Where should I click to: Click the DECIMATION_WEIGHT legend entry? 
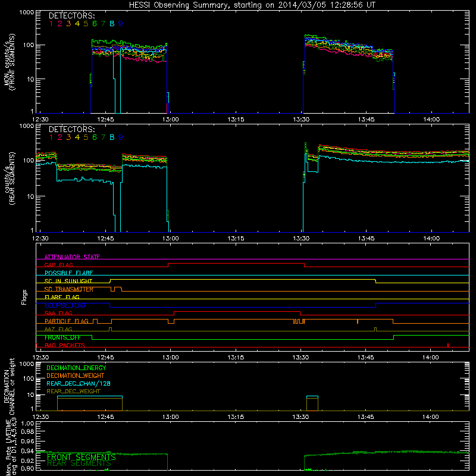tap(76, 375)
